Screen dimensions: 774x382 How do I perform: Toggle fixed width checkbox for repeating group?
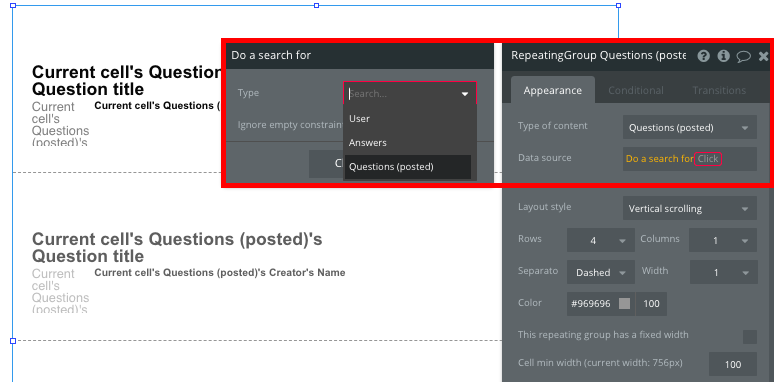point(750,337)
